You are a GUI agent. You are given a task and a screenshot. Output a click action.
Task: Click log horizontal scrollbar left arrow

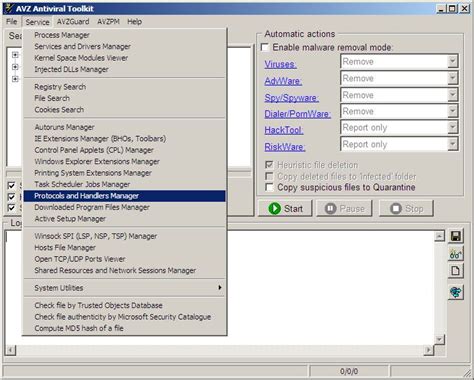11,350
